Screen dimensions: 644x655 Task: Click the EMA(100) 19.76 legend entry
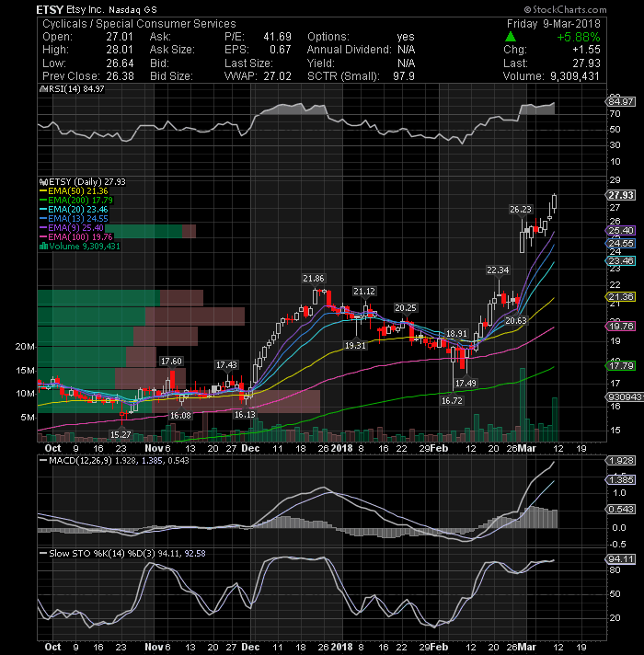click(76, 236)
